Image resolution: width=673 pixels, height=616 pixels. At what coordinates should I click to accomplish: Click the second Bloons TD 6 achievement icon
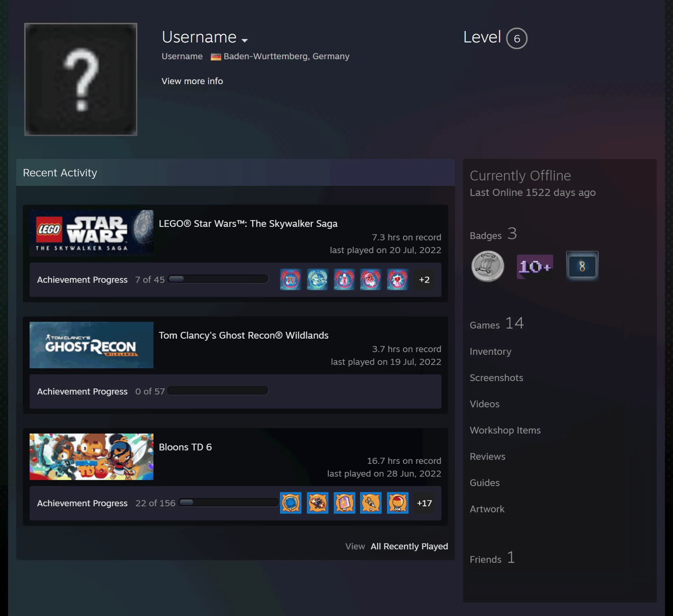[318, 503]
